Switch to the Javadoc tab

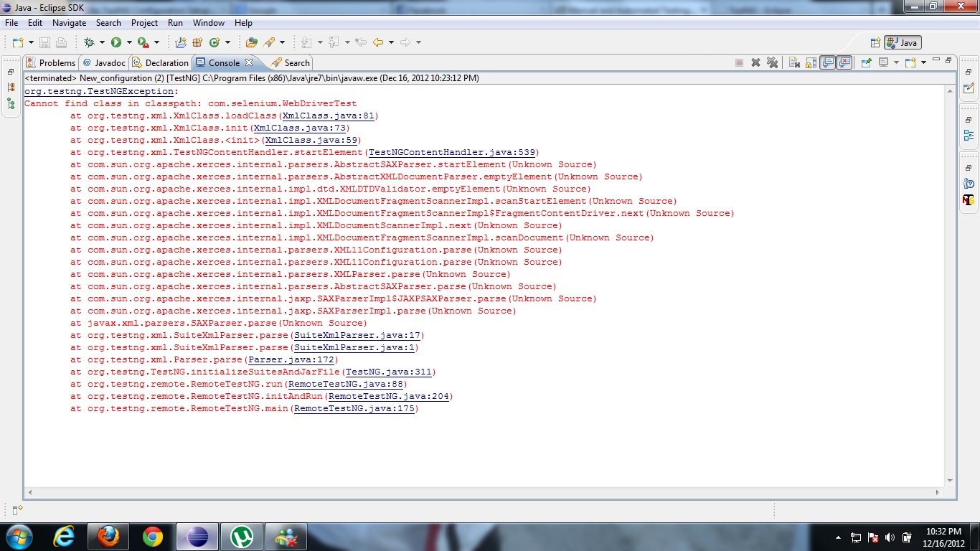point(103,63)
